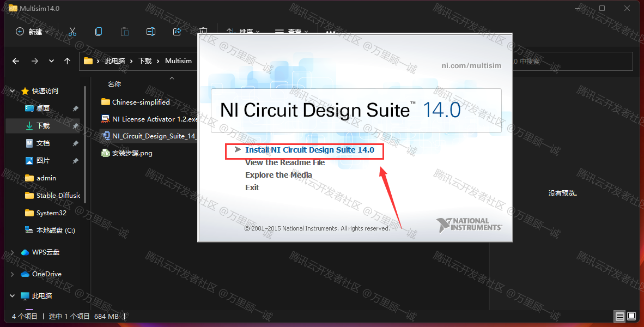Click the Rename icon in toolbar
Screen dimensions: 644x327
[151, 32]
